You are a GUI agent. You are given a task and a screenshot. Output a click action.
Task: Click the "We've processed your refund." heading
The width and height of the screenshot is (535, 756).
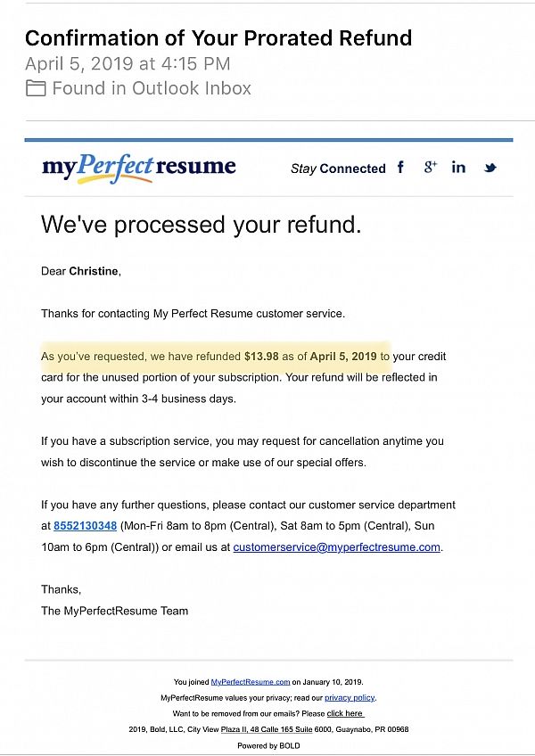[202, 225]
